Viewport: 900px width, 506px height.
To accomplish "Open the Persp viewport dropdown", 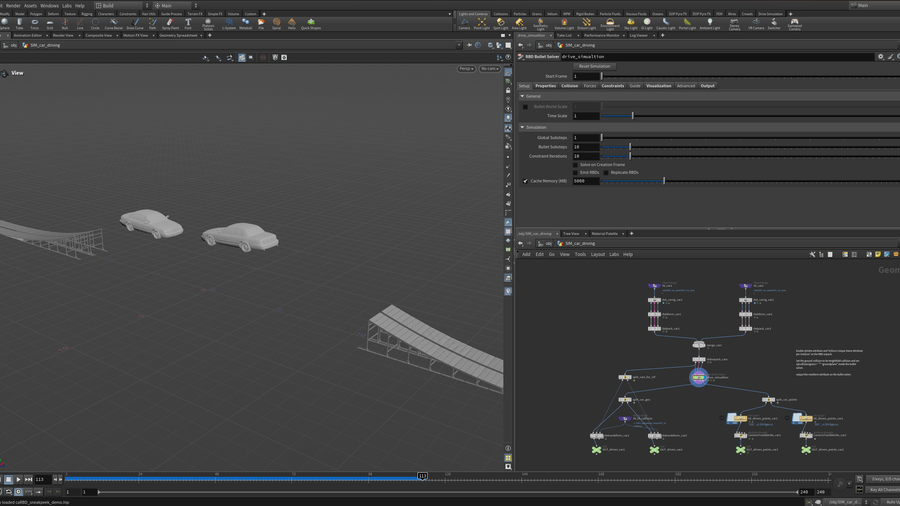I will pyautogui.click(x=466, y=69).
